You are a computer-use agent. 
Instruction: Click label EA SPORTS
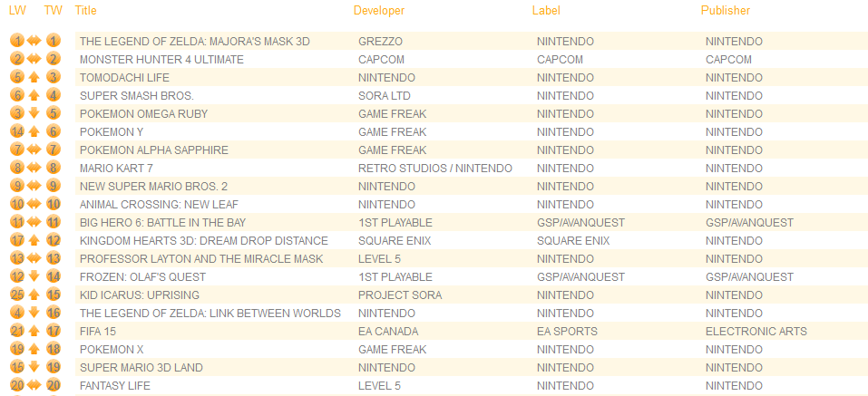(567, 332)
